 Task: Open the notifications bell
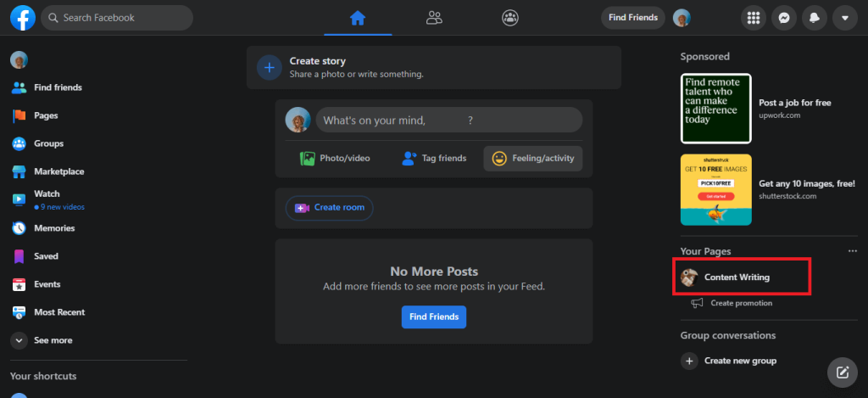pyautogui.click(x=815, y=18)
